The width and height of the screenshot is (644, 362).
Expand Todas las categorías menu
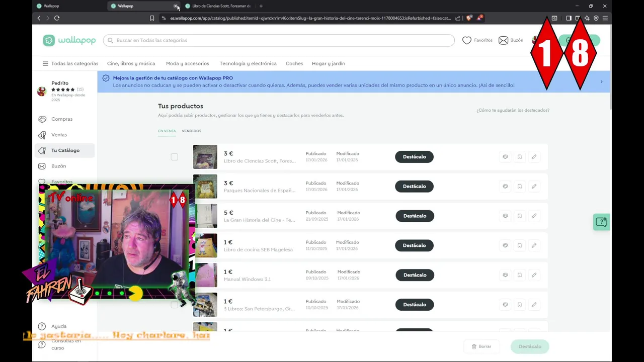(70, 64)
